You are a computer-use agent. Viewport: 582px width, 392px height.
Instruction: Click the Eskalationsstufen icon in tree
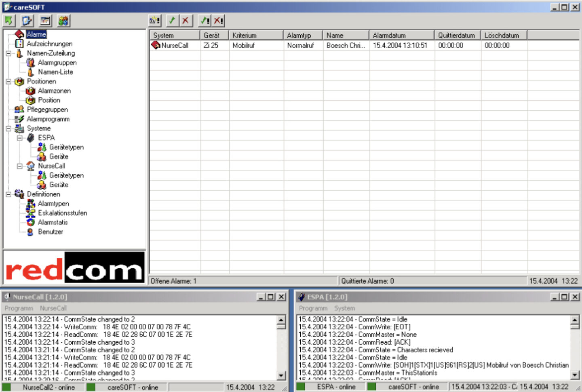tap(30, 213)
